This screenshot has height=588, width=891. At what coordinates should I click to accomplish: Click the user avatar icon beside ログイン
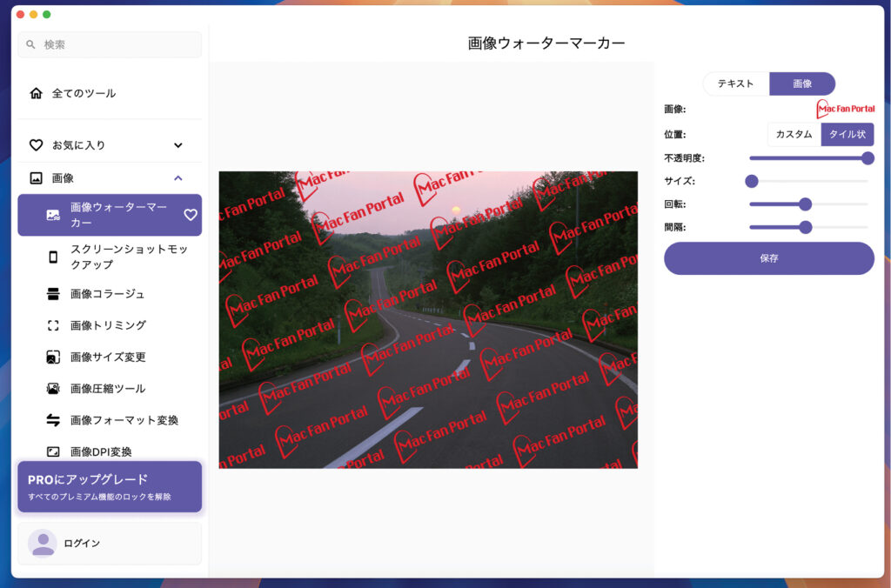43,543
